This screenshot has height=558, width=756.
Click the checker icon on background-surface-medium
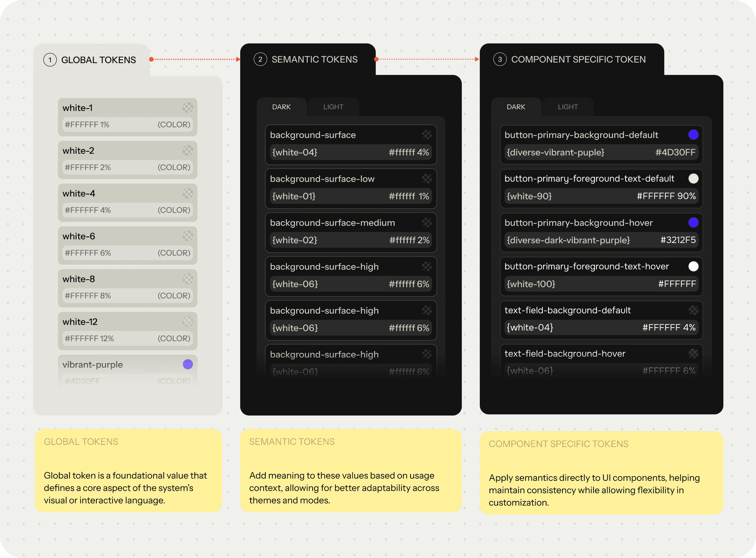(427, 222)
